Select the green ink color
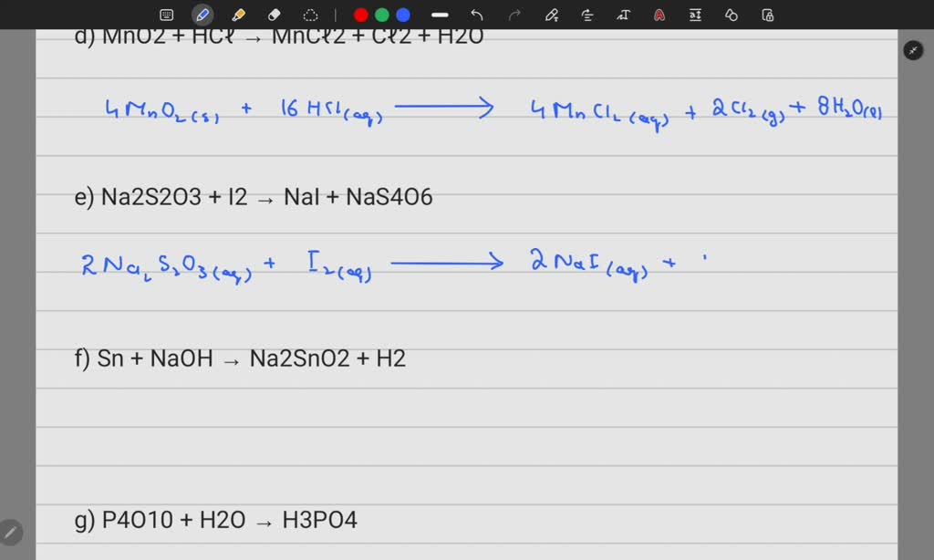This screenshot has height=560, width=934. pyautogui.click(x=380, y=15)
